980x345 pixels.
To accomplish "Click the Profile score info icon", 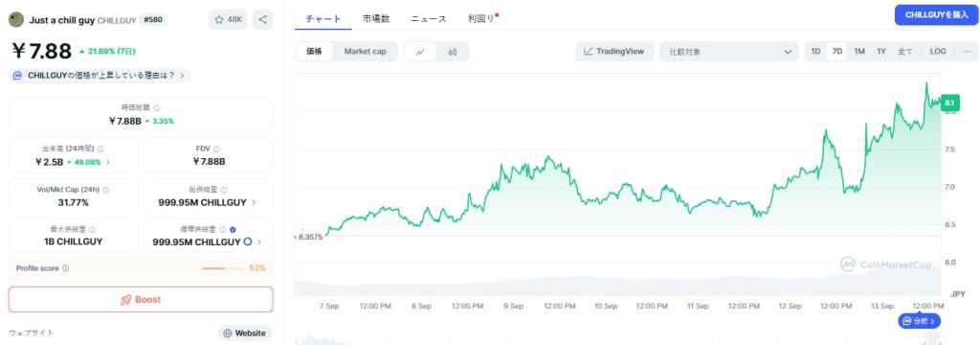I will (66, 268).
